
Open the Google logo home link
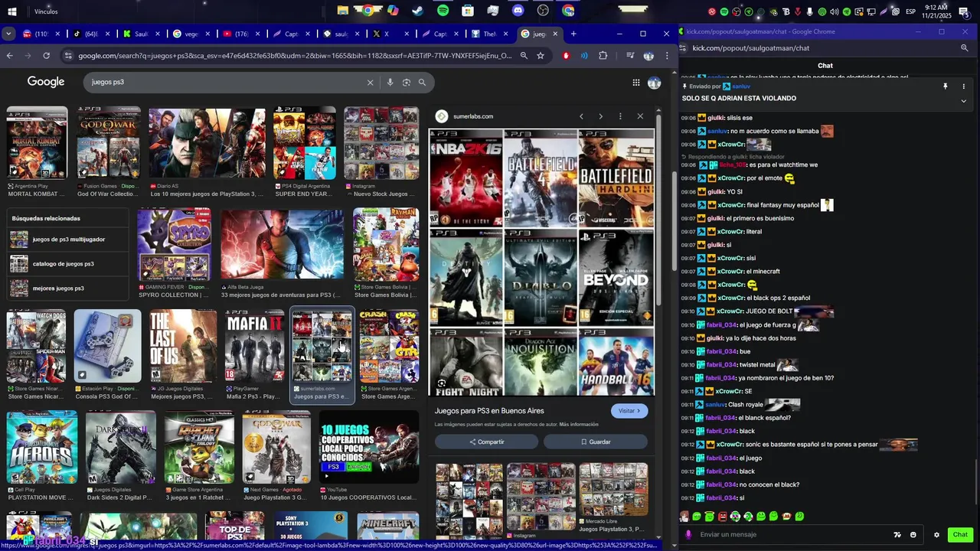(46, 82)
